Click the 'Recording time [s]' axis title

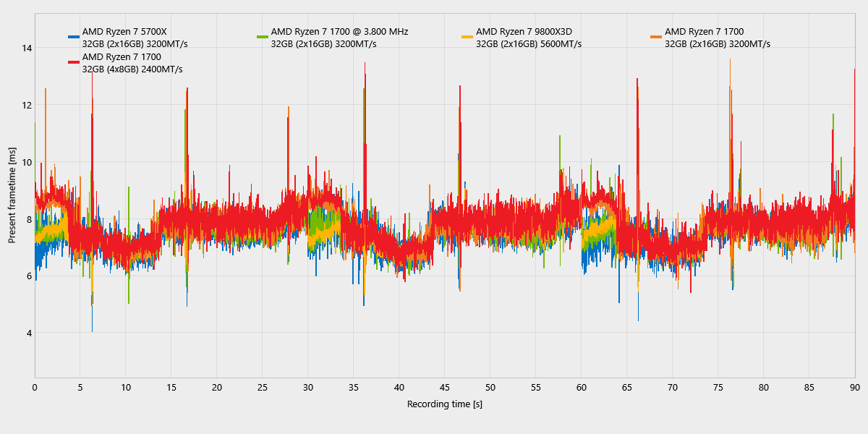(x=445, y=404)
